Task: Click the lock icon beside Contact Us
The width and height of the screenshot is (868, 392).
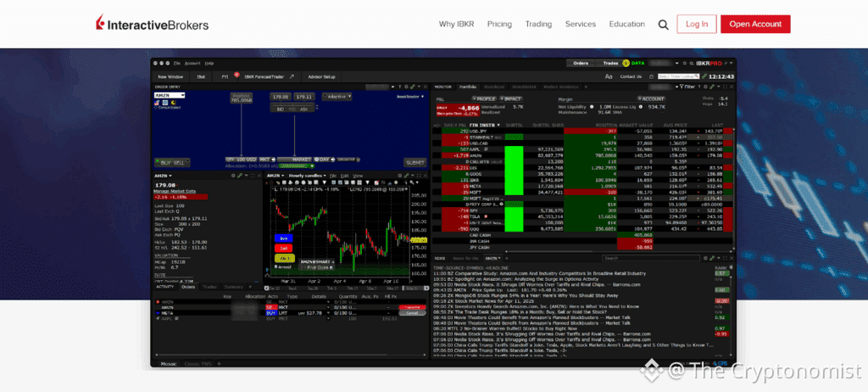Action: [651, 76]
